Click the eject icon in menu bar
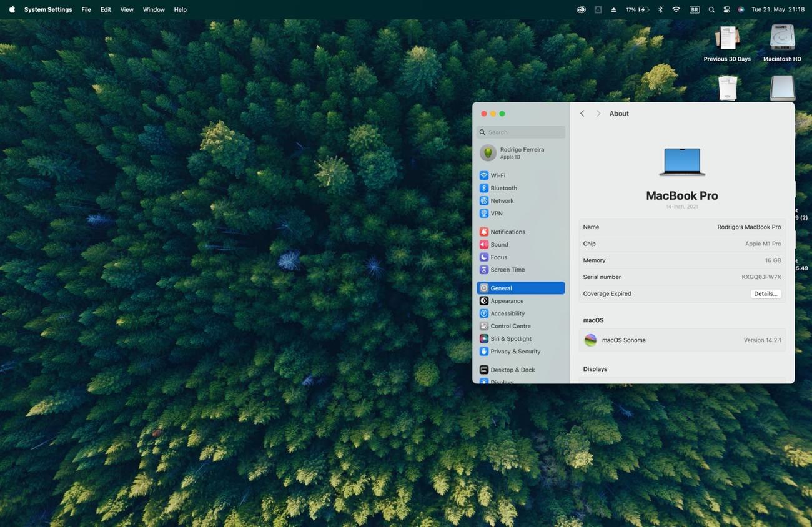 613,9
